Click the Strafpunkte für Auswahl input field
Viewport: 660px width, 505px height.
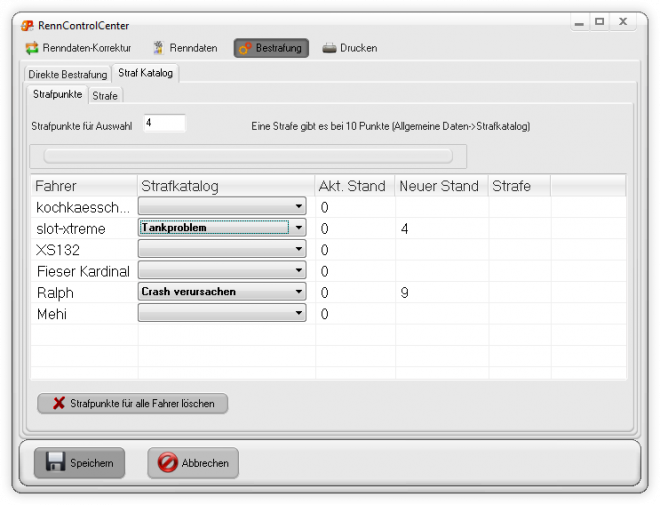click(x=163, y=123)
